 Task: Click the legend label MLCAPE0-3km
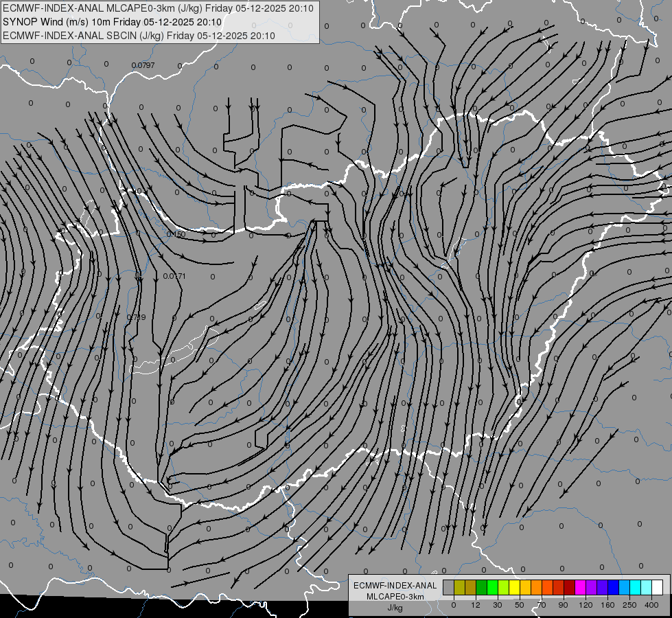395,597
